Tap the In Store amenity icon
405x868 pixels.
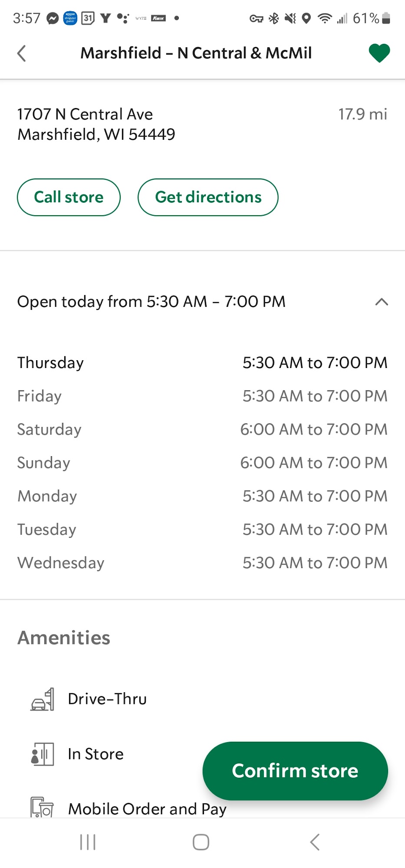click(x=43, y=754)
